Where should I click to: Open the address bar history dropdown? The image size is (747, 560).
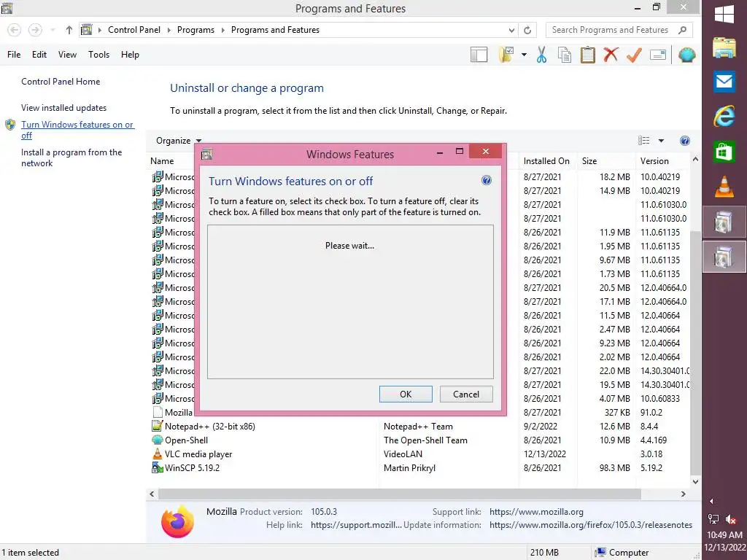click(511, 30)
